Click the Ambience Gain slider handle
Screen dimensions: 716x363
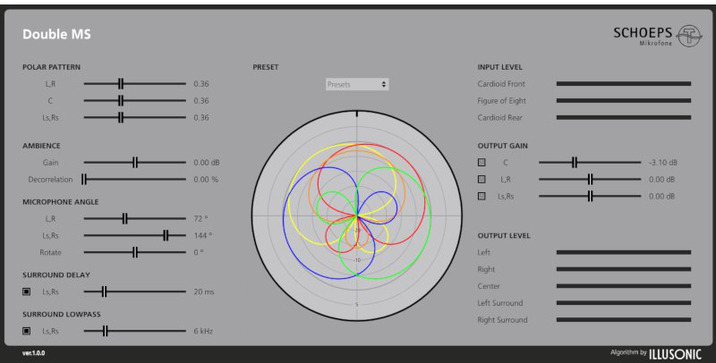pos(135,162)
